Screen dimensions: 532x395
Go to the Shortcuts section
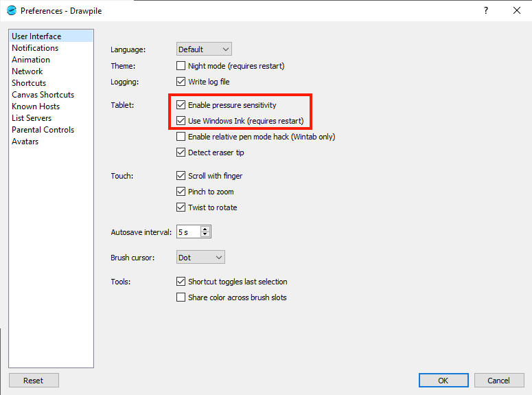pyautogui.click(x=51, y=83)
